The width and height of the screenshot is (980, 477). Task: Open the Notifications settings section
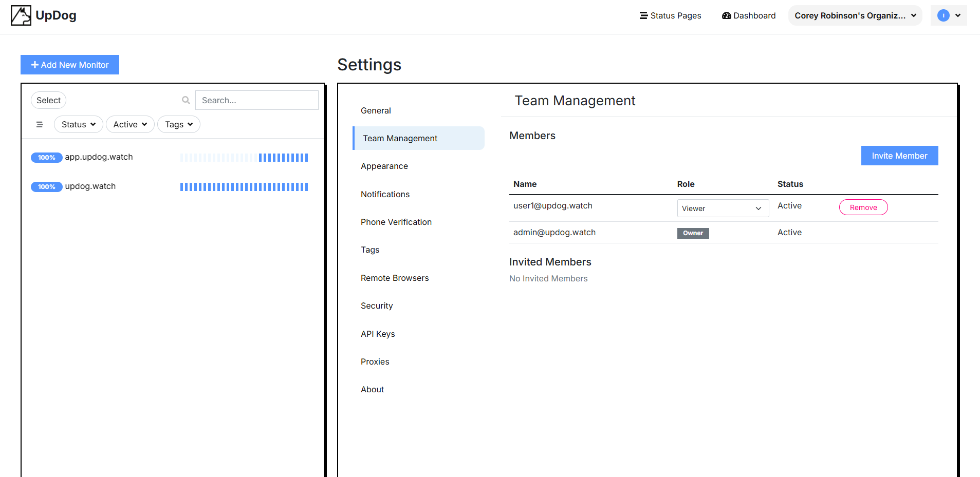[385, 194]
